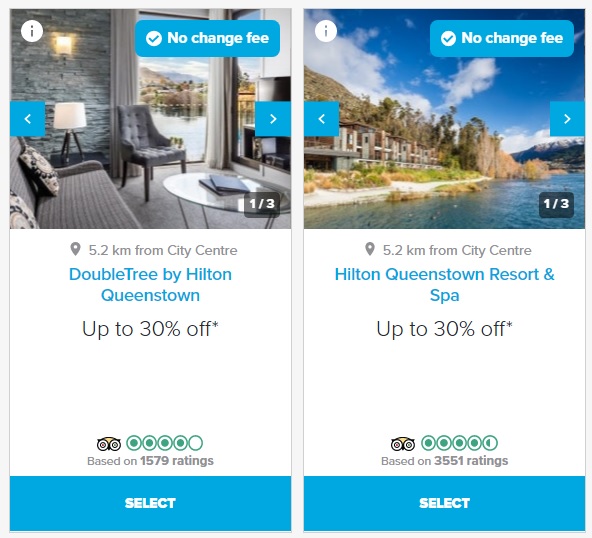Show previous photo of DoubleTree by Hilton
Image resolution: width=592 pixels, height=538 pixels.
pyautogui.click(x=28, y=119)
